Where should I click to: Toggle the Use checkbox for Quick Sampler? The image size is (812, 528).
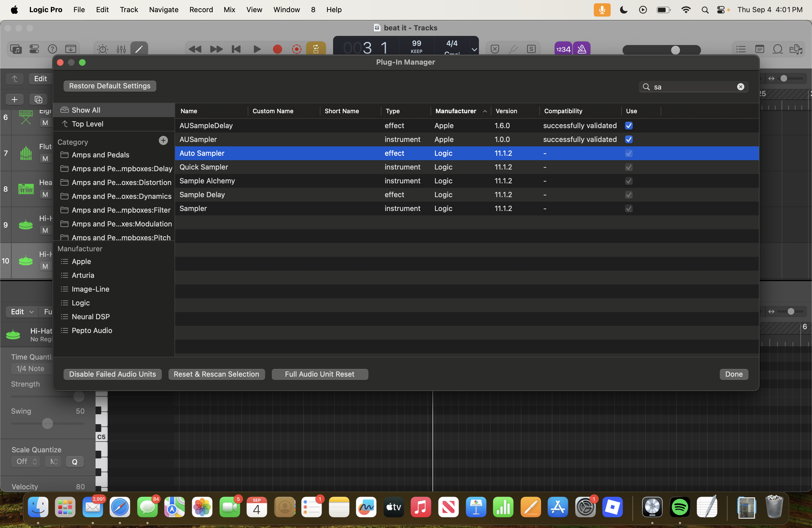click(x=629, y=167)
